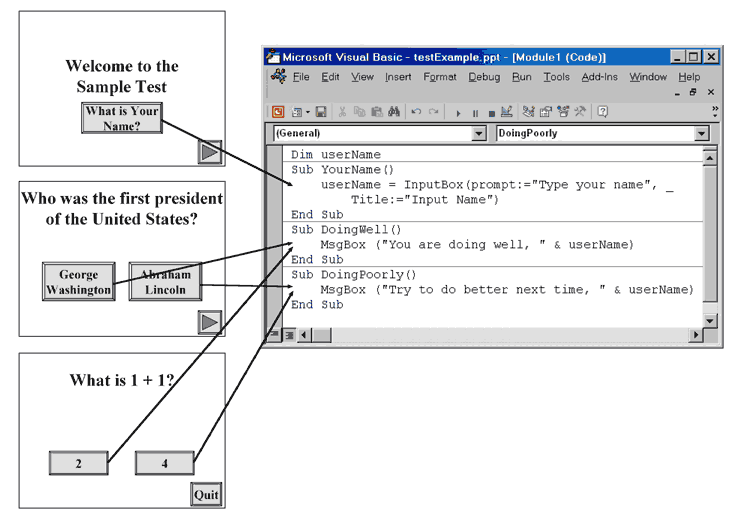Image resolution: width=737 pixels, height=522 pixels.
Task: Expand the (General) object dropdown
Action: [x=478, y=133]
